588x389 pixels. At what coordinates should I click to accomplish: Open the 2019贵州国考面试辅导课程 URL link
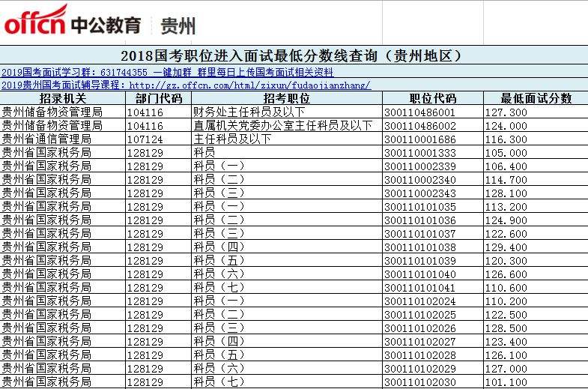186,85
